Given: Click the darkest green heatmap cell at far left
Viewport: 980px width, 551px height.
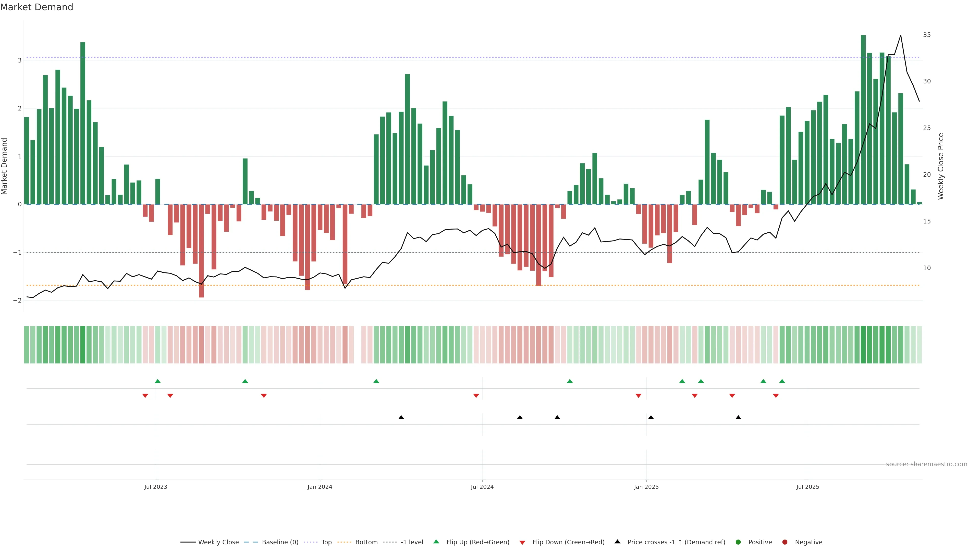Looking at the screenshot, I should tap(83, 345).
